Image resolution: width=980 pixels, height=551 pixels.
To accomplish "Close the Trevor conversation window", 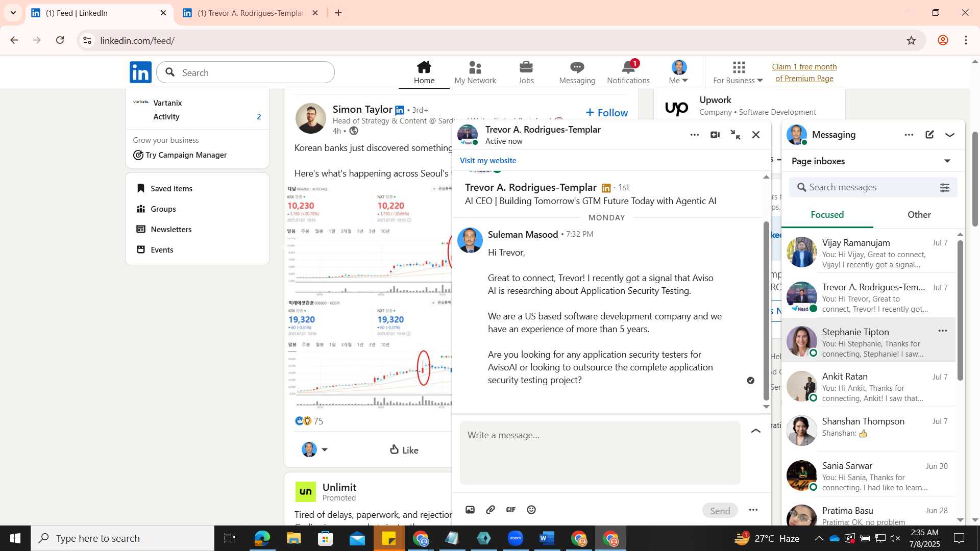I will (x=756, y=135).
